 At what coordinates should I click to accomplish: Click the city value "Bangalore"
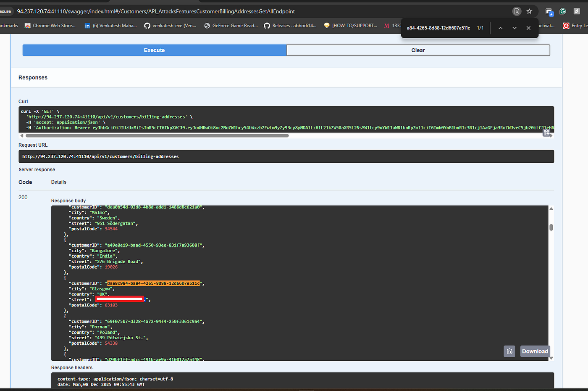104,251
